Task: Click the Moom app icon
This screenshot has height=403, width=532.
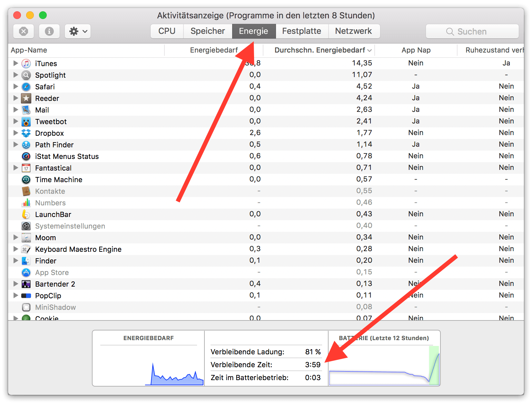Action: pos(26,238)
